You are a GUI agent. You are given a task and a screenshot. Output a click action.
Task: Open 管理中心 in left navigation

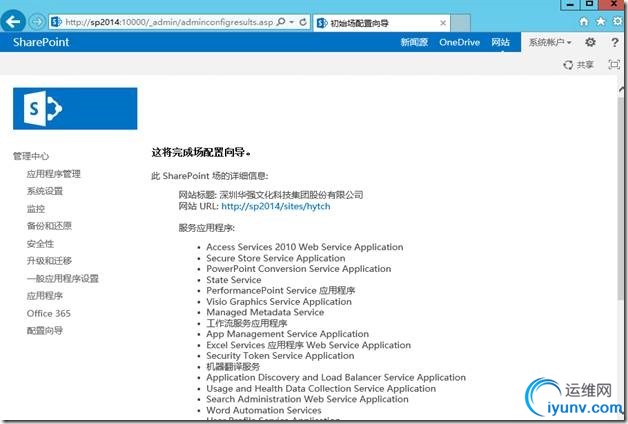click(x=31, y=156)
